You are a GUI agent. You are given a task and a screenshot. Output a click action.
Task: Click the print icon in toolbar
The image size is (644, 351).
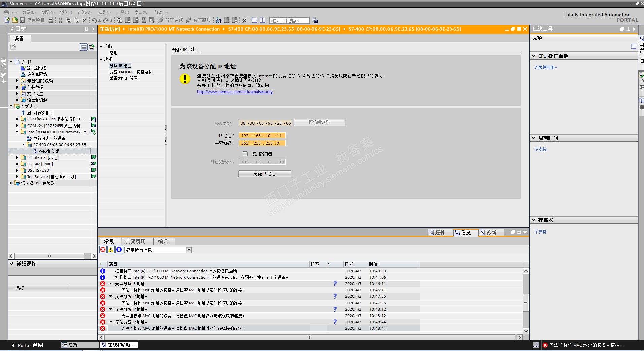click(x=51, y=20)
